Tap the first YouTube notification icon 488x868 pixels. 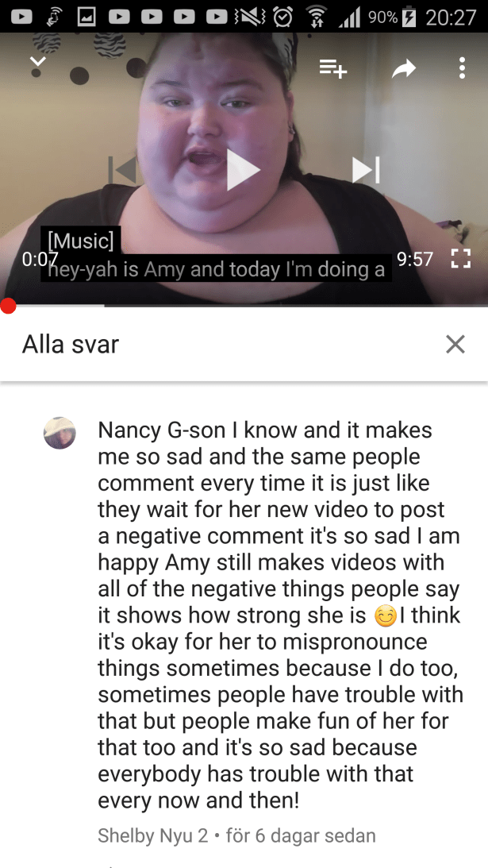(21, 17)
